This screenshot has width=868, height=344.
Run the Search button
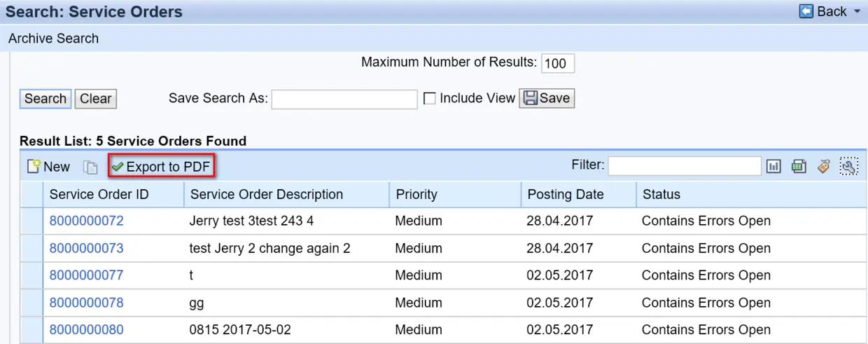pos(45,99)
